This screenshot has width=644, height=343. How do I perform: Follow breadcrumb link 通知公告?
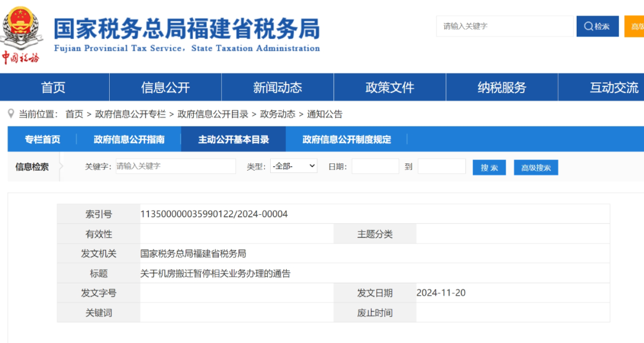324,114
